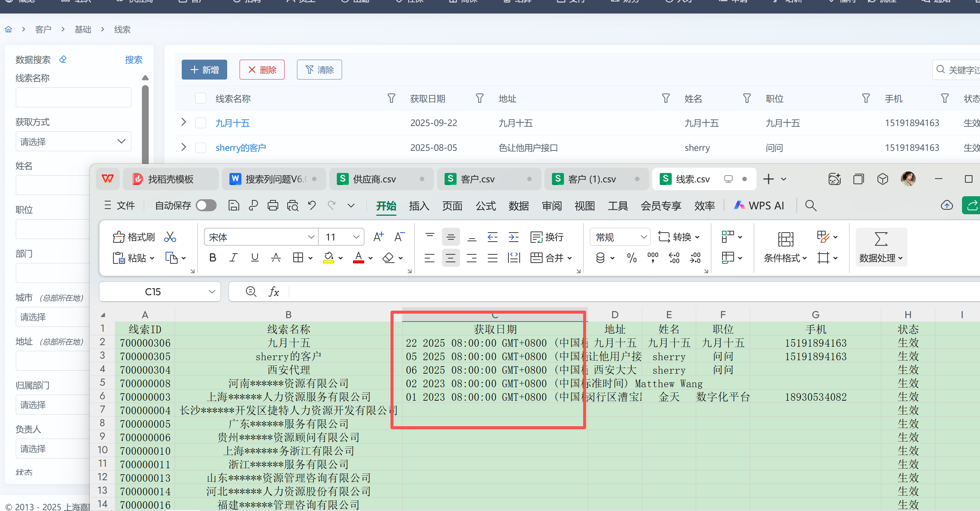Switch to 客户.csv document tab
The width and height of the screenshot is (980, 511).
point(478,179)
